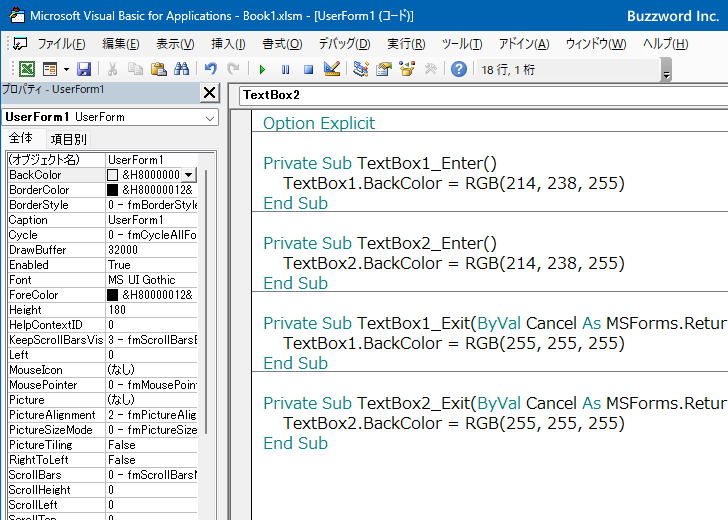This screenshot has width=728, height=520.
Task: Click the Paste clipboard icon
Action: click(x=159, y=69)
